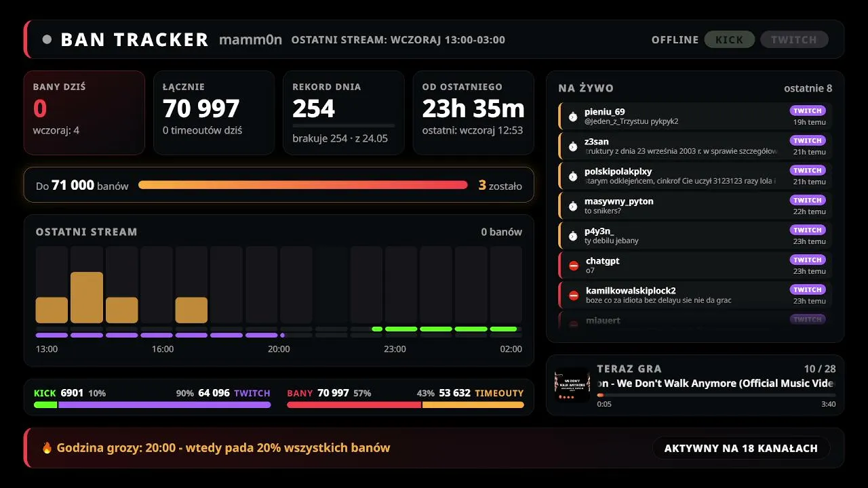Open the chatgpt username in live feed
This screenshot has width=868, height=488.
[x=603, y=260]
